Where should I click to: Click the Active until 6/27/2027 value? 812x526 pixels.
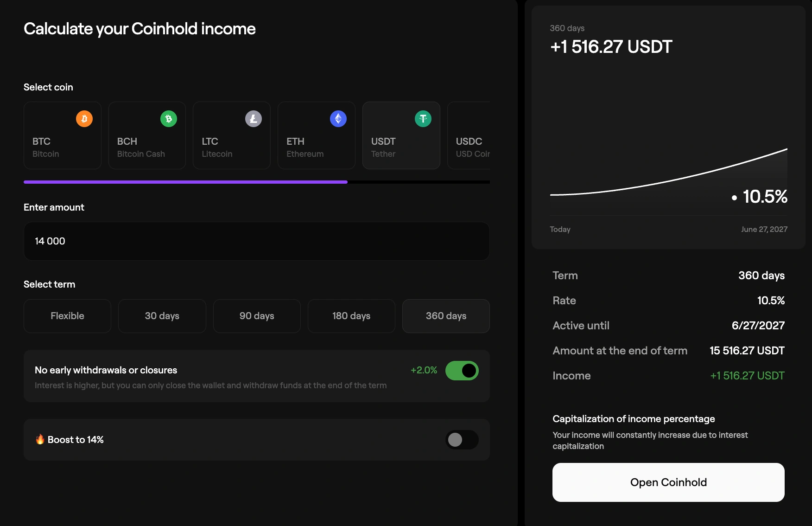coord(758,326)
